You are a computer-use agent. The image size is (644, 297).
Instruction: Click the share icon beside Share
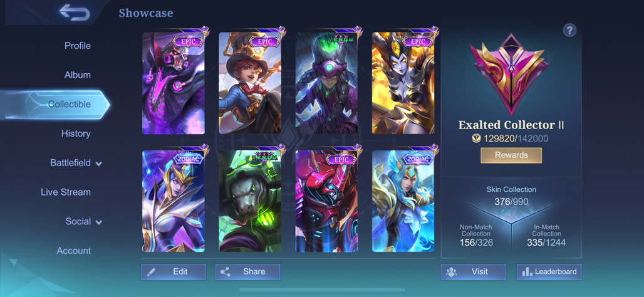click(x=225, y=271)
